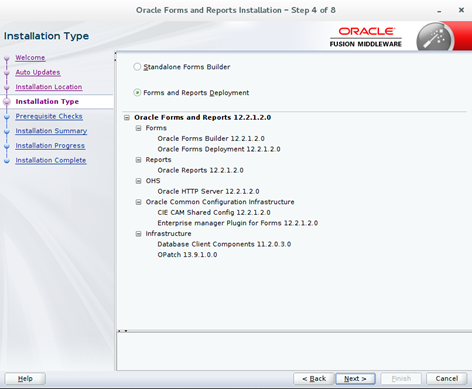The width and height of the screenshot is (472, 389).
Task: Open Installation Location step
Action: tap(49, 87)
